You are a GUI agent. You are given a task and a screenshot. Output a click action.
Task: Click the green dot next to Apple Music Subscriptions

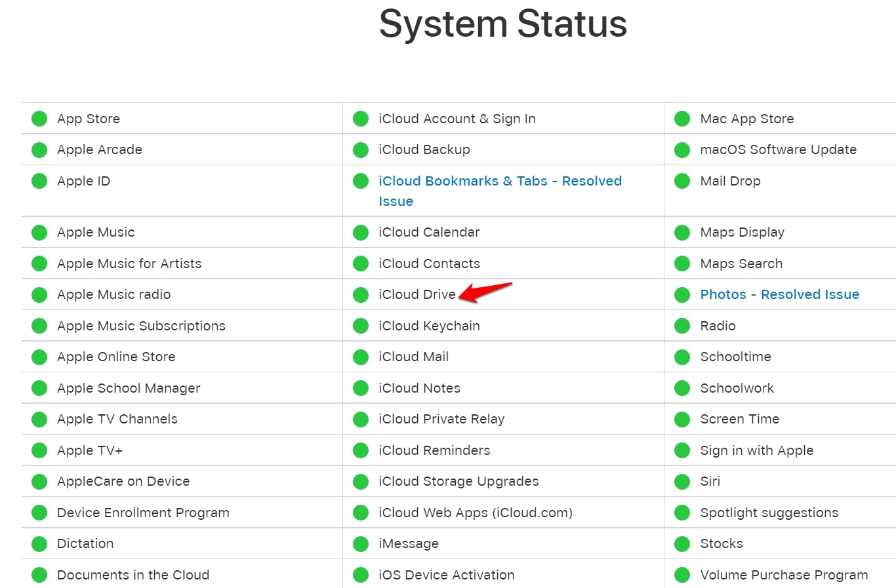[39, 326]
